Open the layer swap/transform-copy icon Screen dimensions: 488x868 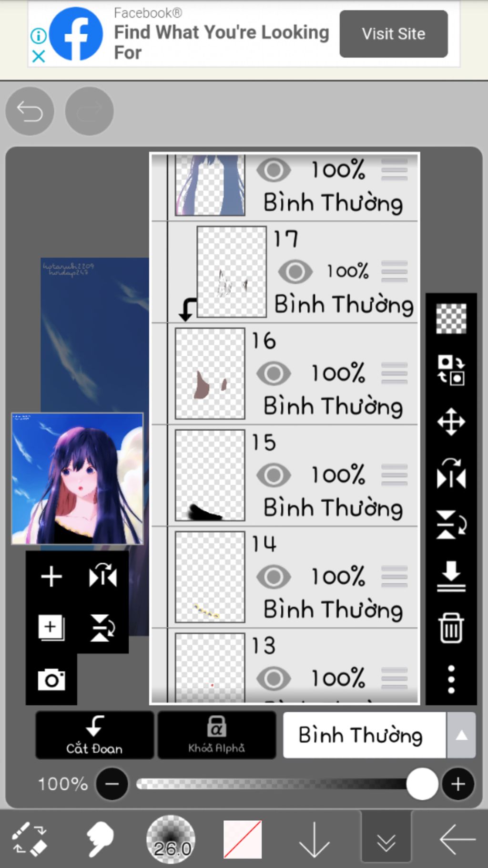451,370
